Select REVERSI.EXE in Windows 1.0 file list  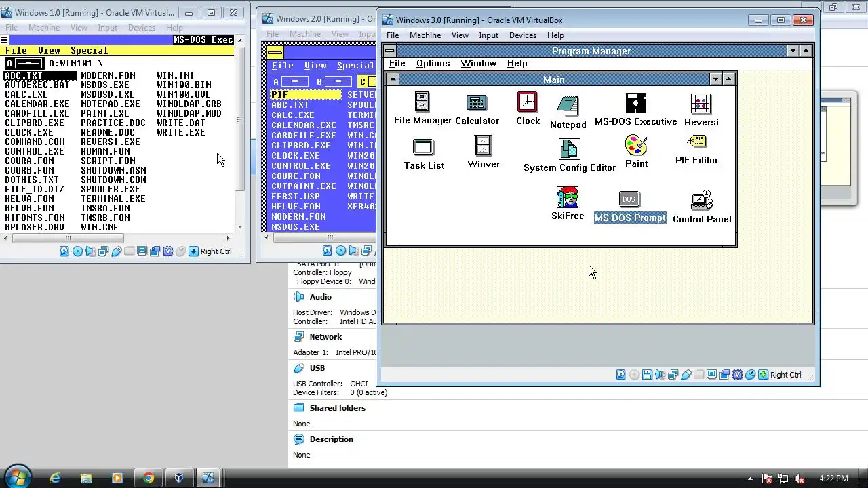[x=110, y=142]
